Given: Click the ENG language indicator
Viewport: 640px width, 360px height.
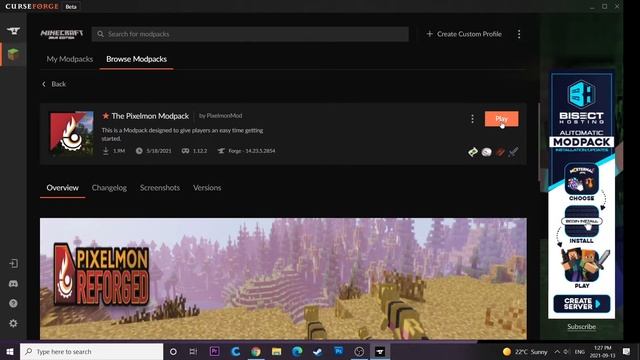Looking at the screenshot, I should (x=580, y=351).
